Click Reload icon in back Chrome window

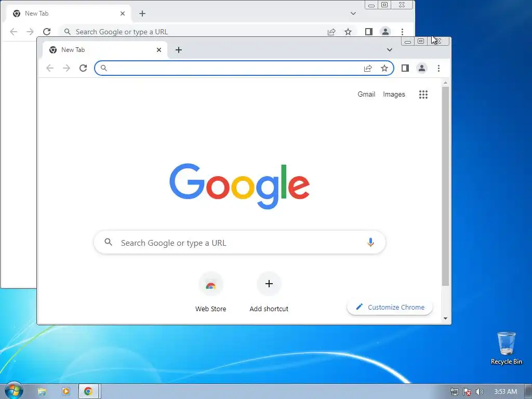point(47,32)
